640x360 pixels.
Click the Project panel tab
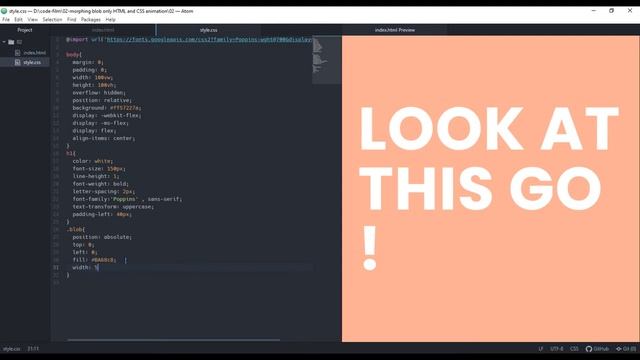click(25, 30)
